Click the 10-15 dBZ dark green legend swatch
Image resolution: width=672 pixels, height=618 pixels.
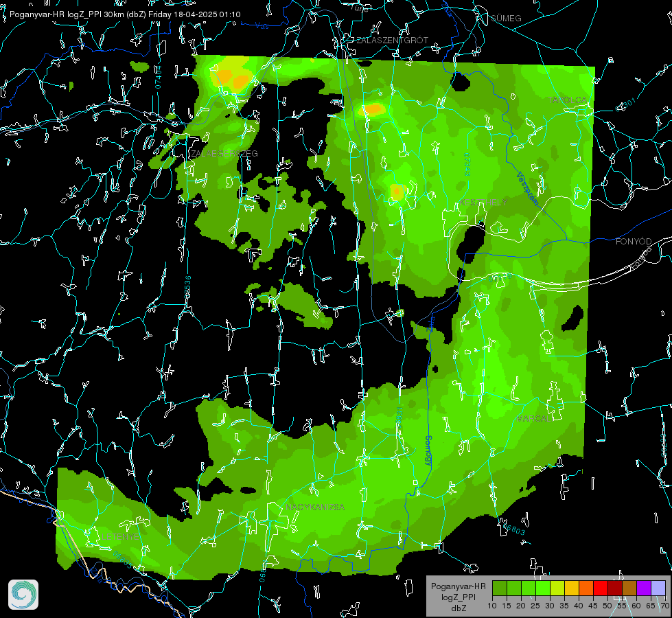500,588
